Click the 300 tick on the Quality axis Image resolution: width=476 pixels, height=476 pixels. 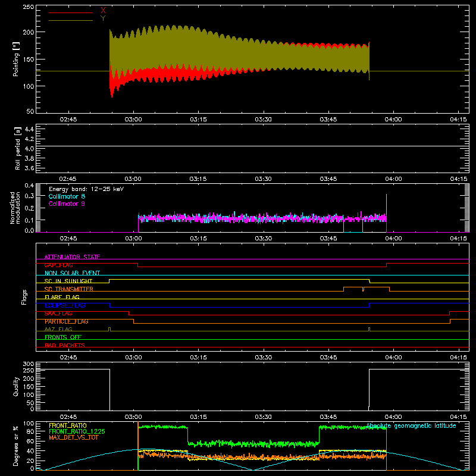[x=29, y=364]
